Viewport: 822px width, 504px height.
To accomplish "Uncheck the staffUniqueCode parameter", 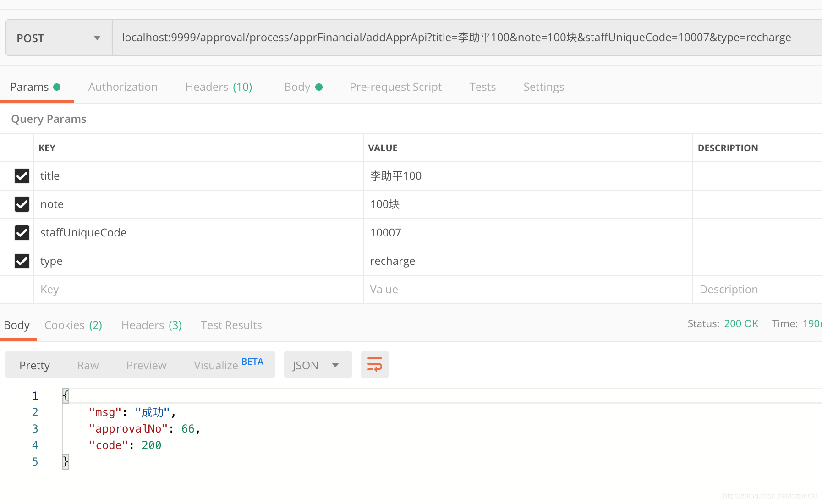I will (22, 233).
